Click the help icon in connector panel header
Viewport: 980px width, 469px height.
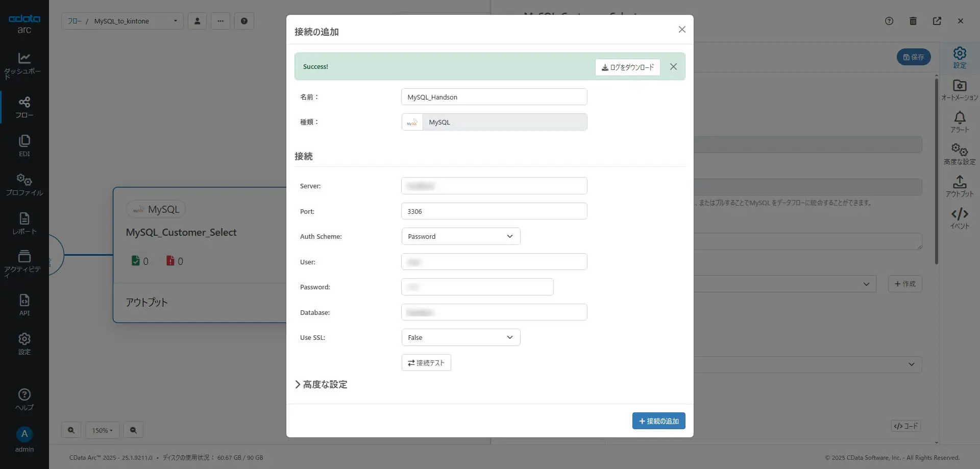point(889,21)
